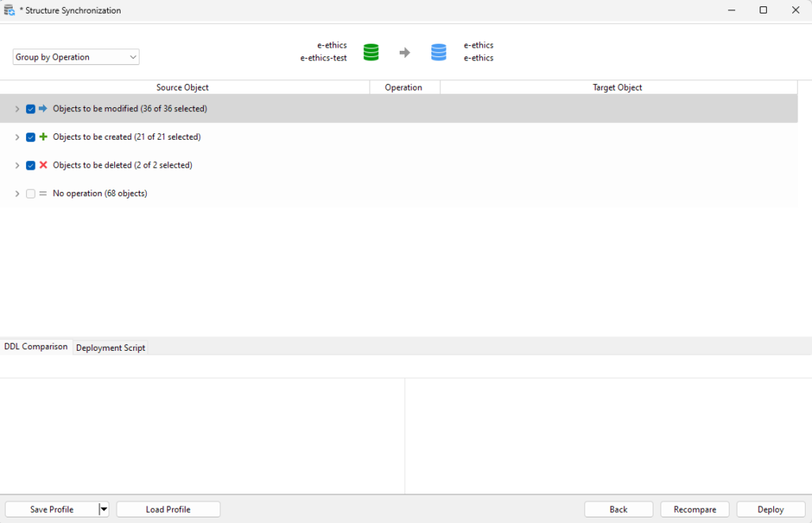
Task: Click the green plus create icon
Action: coord(43,137)
